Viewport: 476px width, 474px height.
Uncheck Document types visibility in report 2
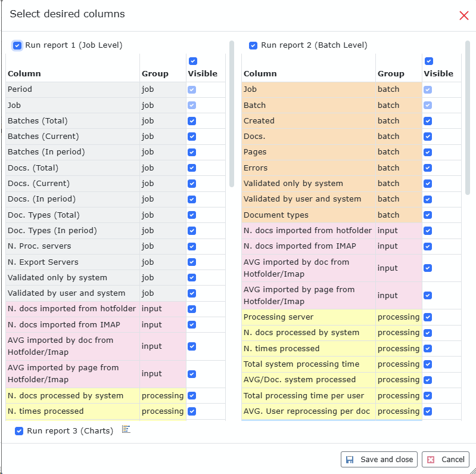(x=428, y=215)
